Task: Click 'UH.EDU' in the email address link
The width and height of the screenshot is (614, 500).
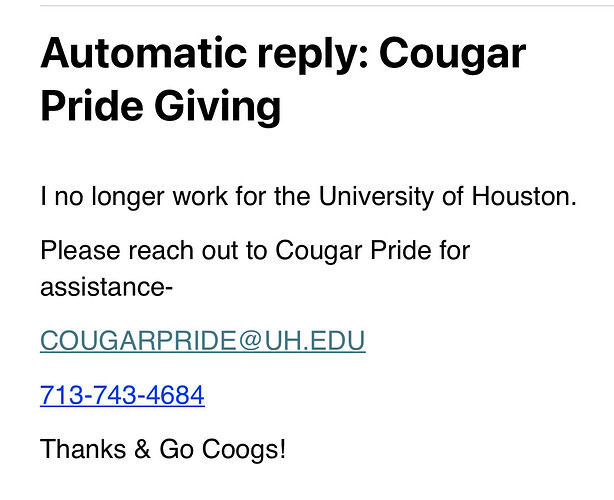Action: [315, 341]
